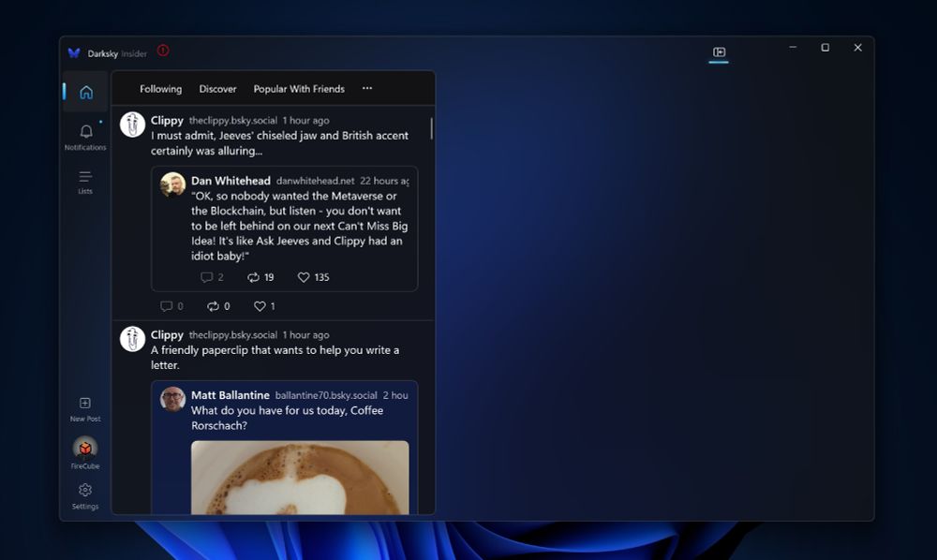Like Dan Whitehead's post with 135 likes

pos(313,277)
